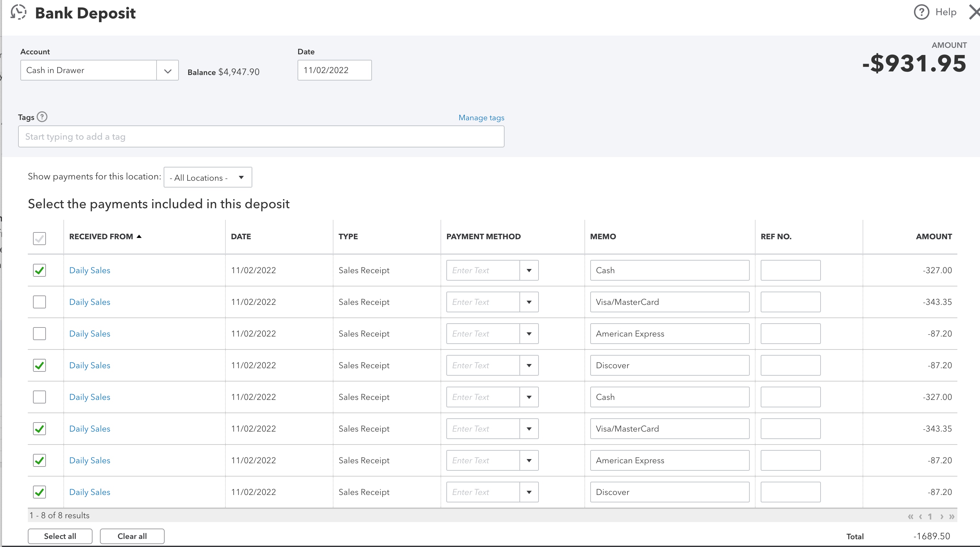Uncheck the second American Express payment
The height and width of the screenshot is (547, 980).
39,460
